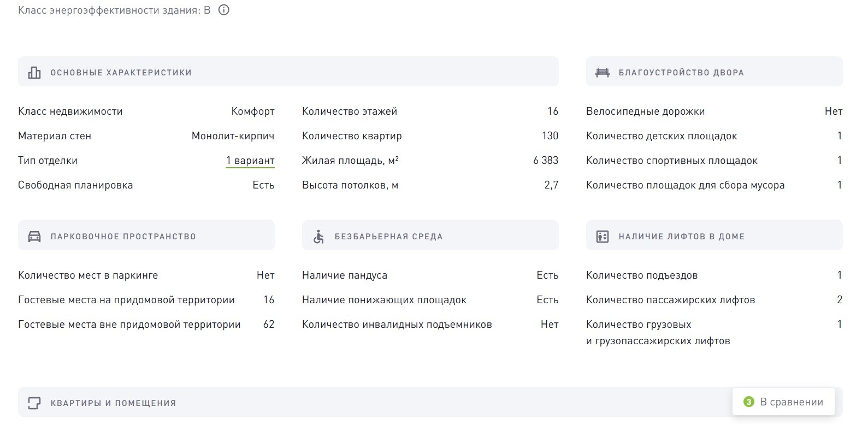Click the Материал стен value Монолит-кирпич

(x=233, y=136)
